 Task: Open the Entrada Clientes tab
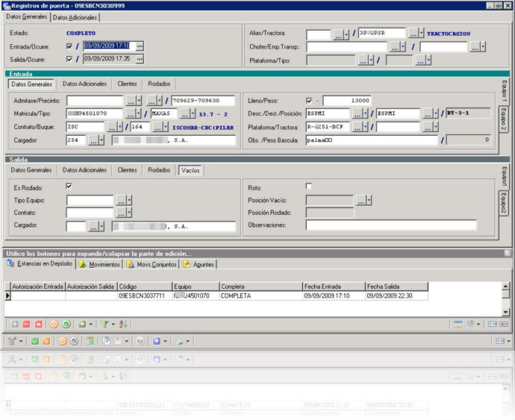click(127, 84)
